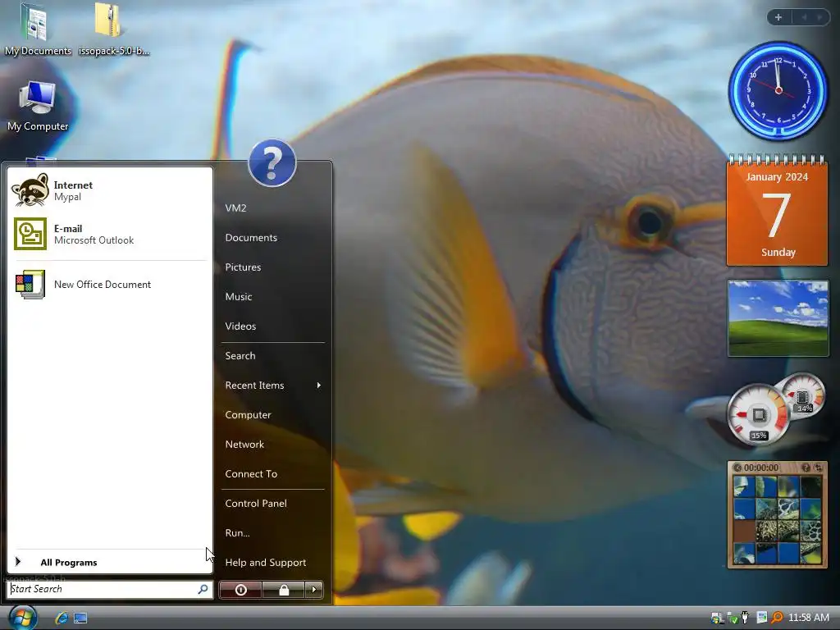Click the puzzle gadget timer icon
Image resolution: width=840 pixels, height=630 pixels.
[x=737, y=468]
